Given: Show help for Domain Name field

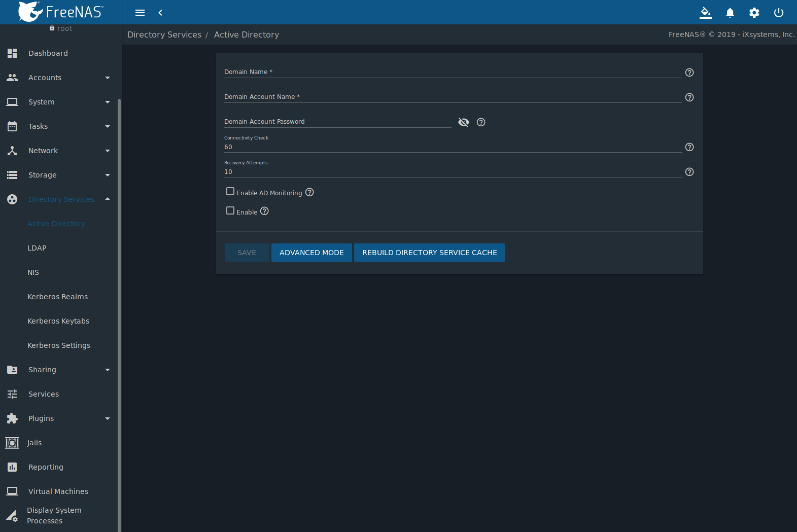Looking at the screenshot, I should pyautogui.click(x=689, y=73).
